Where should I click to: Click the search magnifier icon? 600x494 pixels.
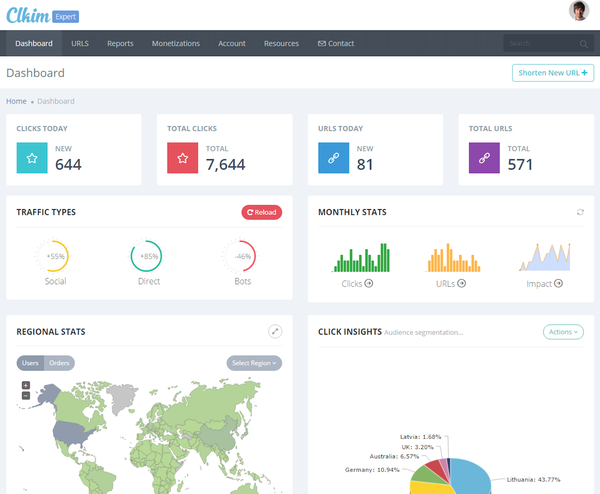click(x=584, y=44)
